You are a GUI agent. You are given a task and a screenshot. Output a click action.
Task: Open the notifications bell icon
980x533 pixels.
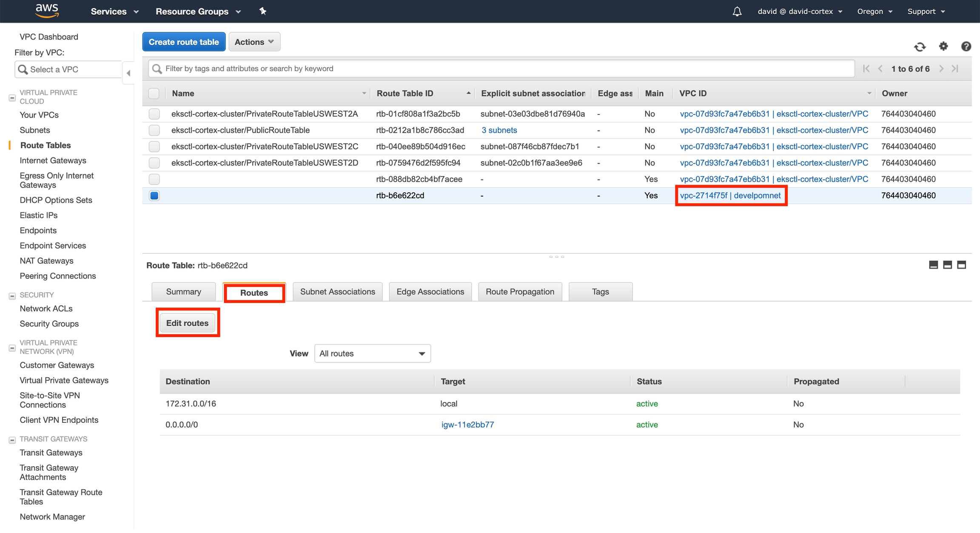tap(737, 11)
